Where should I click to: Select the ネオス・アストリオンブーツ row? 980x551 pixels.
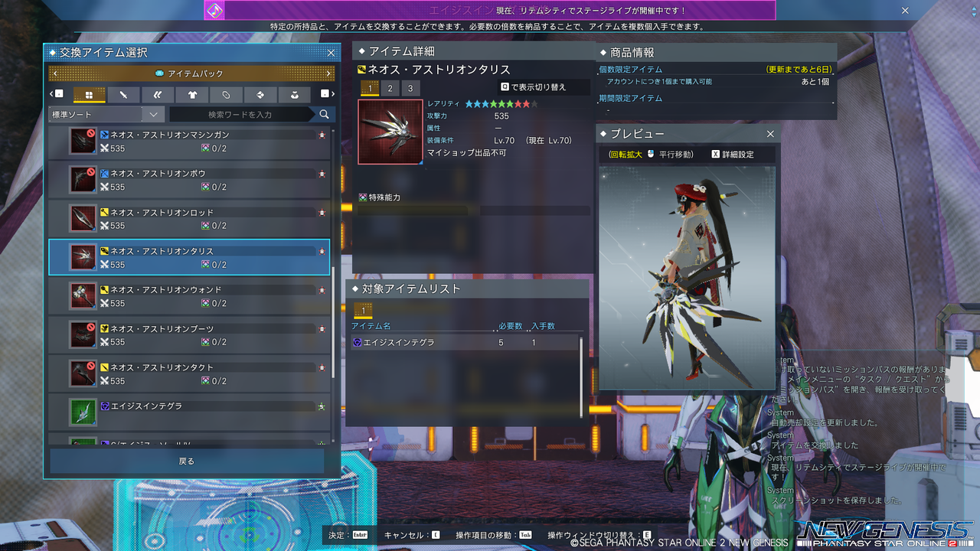click(x=189, y=335)
